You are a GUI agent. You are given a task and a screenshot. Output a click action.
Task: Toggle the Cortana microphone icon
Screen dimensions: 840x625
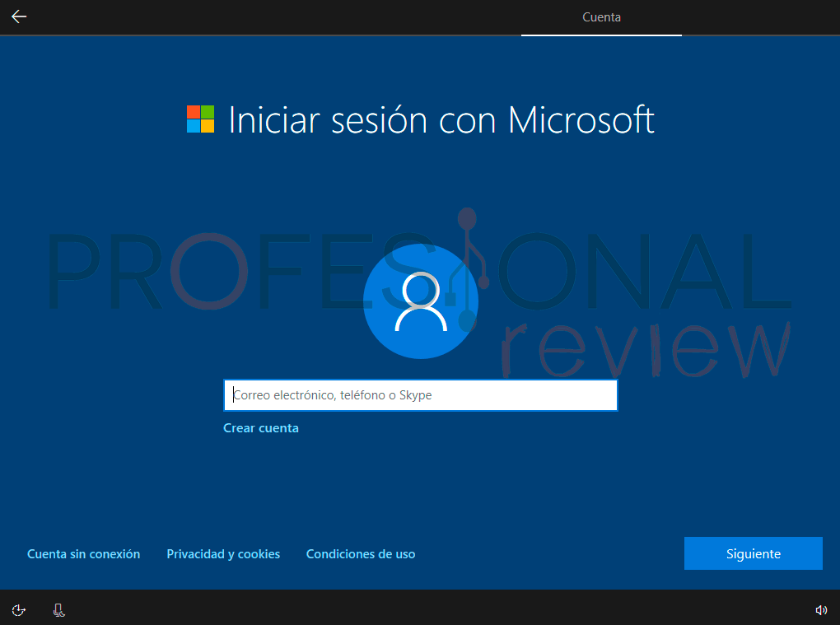coord(58,610)
